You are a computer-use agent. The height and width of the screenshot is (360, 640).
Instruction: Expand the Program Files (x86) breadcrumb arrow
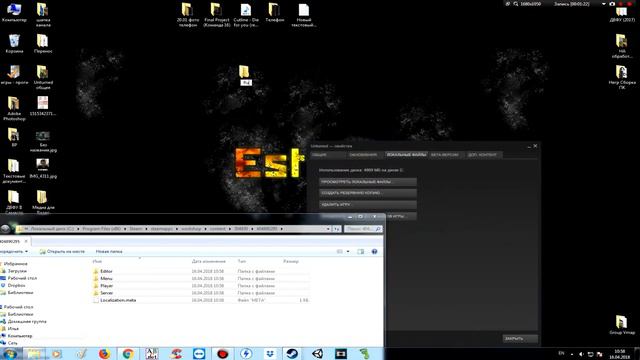125,229
